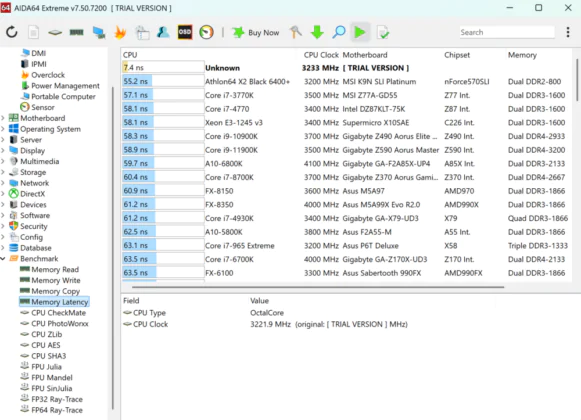Click the user accounts icon

163,32
